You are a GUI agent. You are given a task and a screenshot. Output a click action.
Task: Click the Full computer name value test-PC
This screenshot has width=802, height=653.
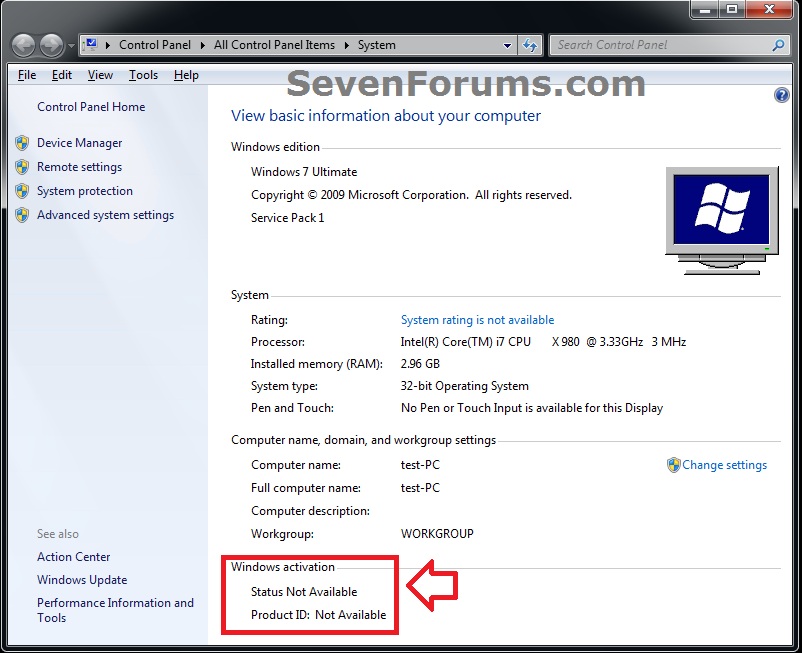coord(420,488)
